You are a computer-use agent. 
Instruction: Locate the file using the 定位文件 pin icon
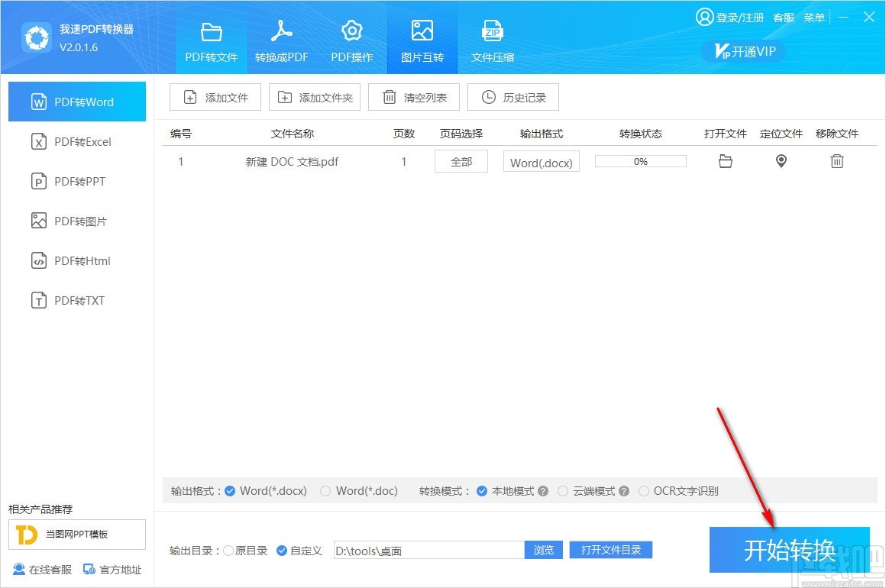(781, 161)
